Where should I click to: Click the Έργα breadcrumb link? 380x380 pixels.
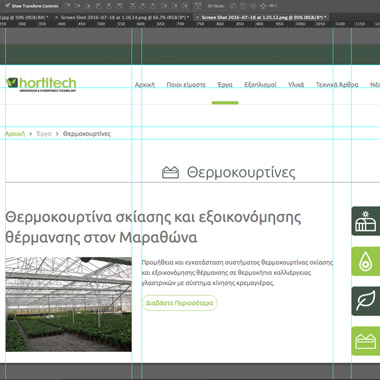[44, 134]
